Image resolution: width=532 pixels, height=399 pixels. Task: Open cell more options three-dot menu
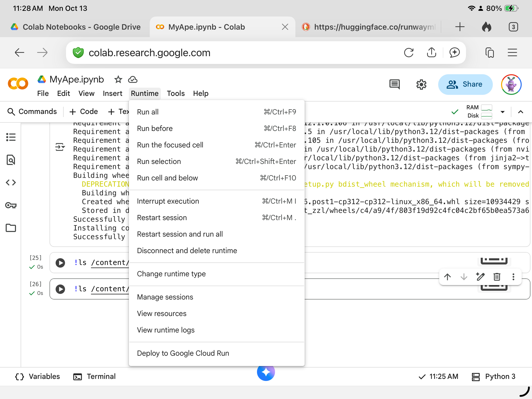(513, 277)
